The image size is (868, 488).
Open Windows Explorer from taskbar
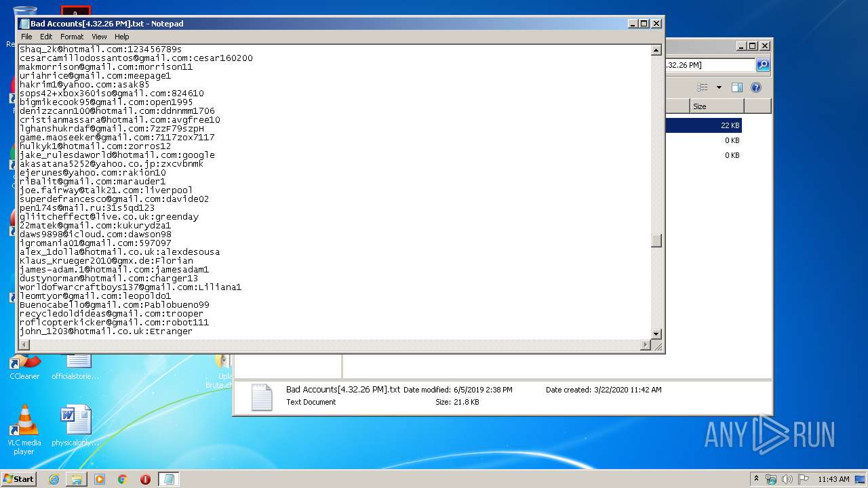77,479
